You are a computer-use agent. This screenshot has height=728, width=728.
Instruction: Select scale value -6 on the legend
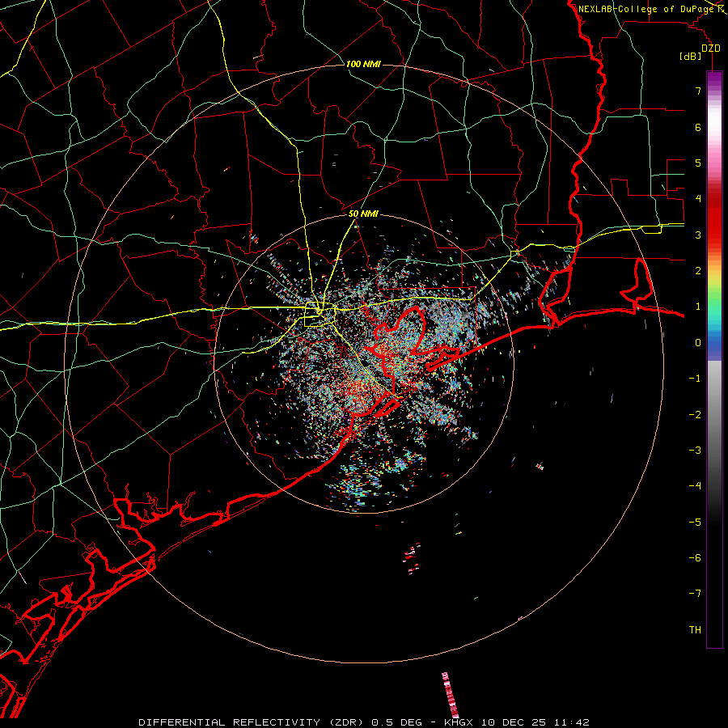(695, 558)
